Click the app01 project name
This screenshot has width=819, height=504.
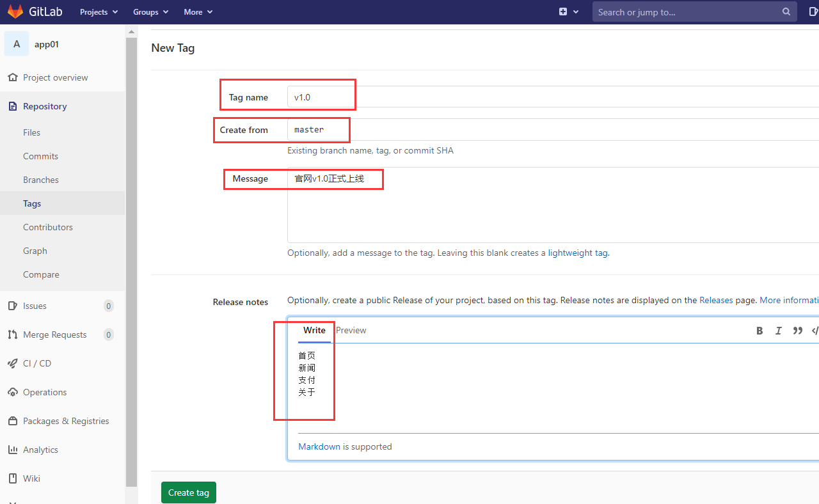[x=47, y=44]
